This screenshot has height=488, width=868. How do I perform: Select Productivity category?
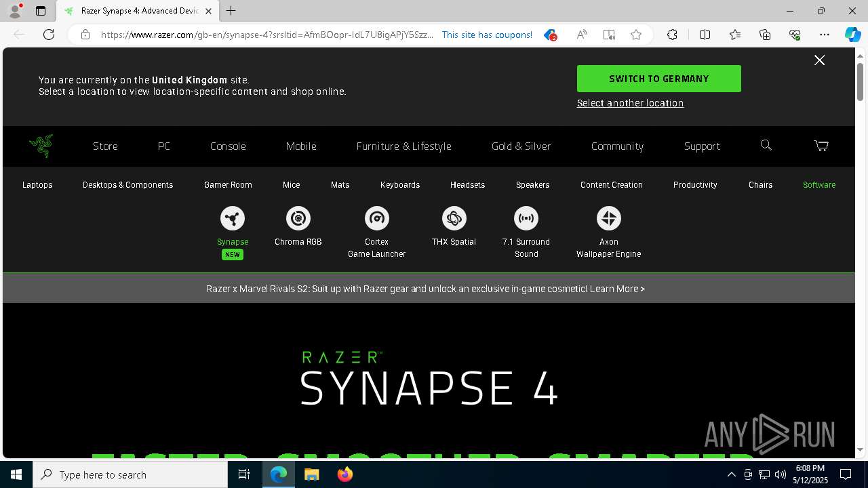click(x=695, y=184)
